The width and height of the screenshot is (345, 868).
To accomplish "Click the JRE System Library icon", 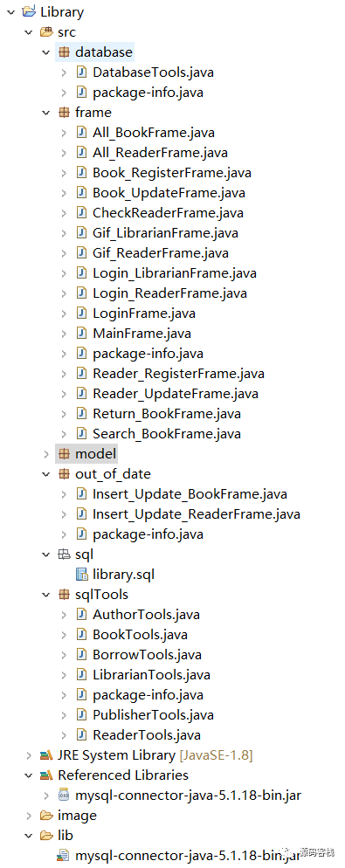I will (46, 755).
